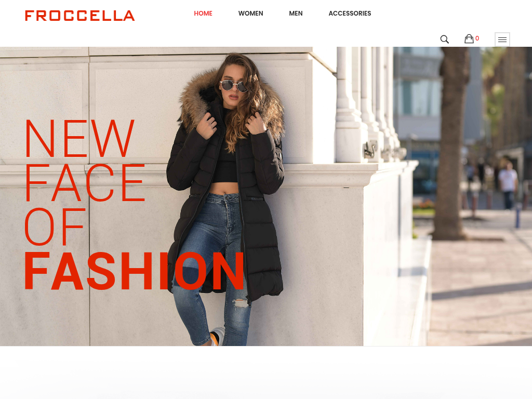Screen dimensions: 532x399
Task: Expand the hamburger menu button
Action: click(x=502, y=39)
